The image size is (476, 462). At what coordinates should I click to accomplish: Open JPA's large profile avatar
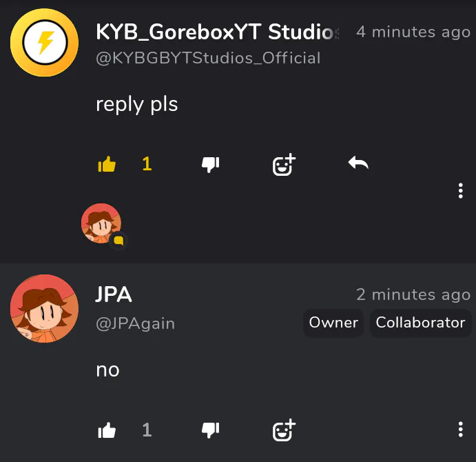coord(44,308)
